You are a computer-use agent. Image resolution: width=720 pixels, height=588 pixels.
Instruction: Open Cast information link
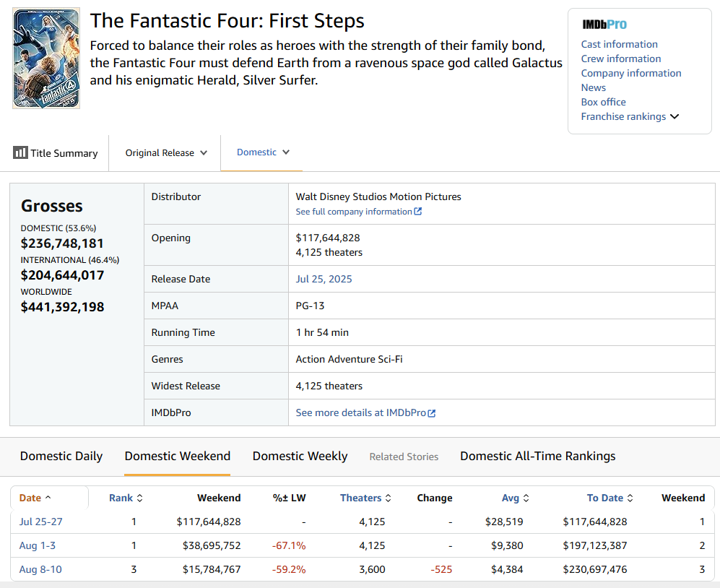click(x=619, y=45)
